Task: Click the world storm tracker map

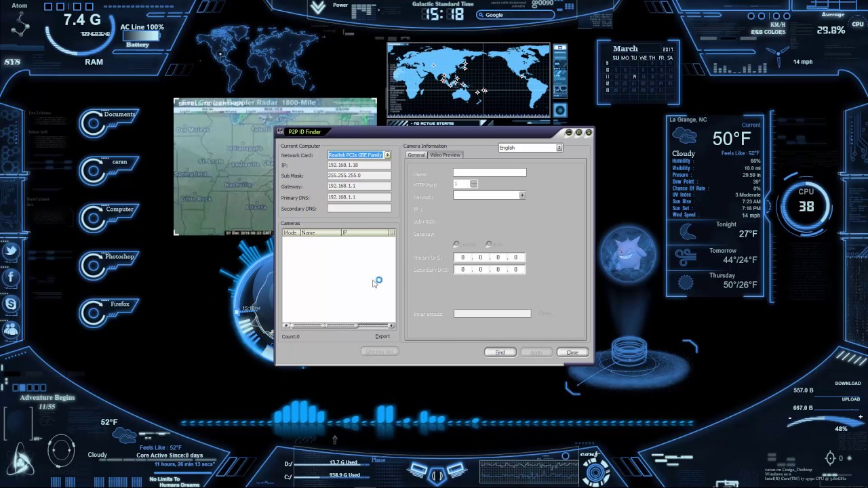Action: click(x=469, y=81)
